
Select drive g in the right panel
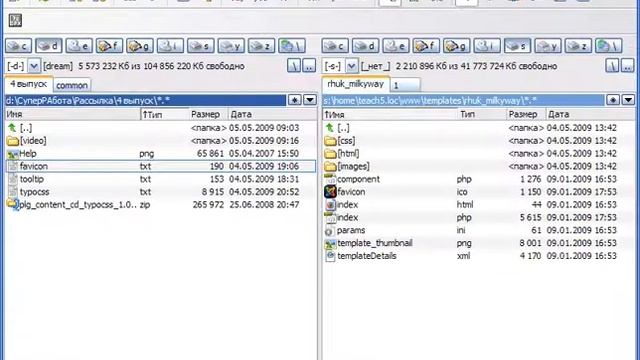coord(456,46)
